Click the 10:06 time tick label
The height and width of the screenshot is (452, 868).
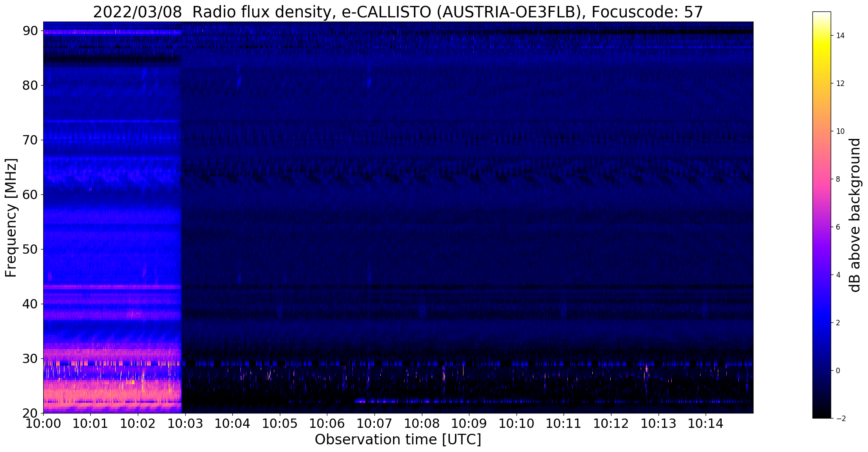pyautogui.click(x=327, y=423)
